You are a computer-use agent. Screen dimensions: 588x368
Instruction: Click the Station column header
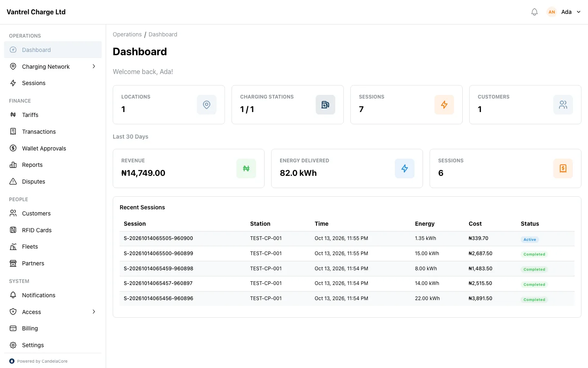[x=260, y=224]
